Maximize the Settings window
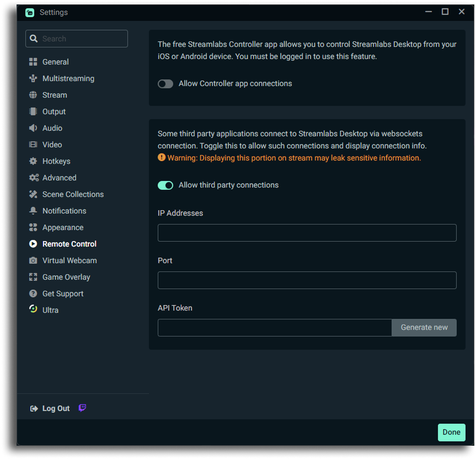 click(445, 12)
